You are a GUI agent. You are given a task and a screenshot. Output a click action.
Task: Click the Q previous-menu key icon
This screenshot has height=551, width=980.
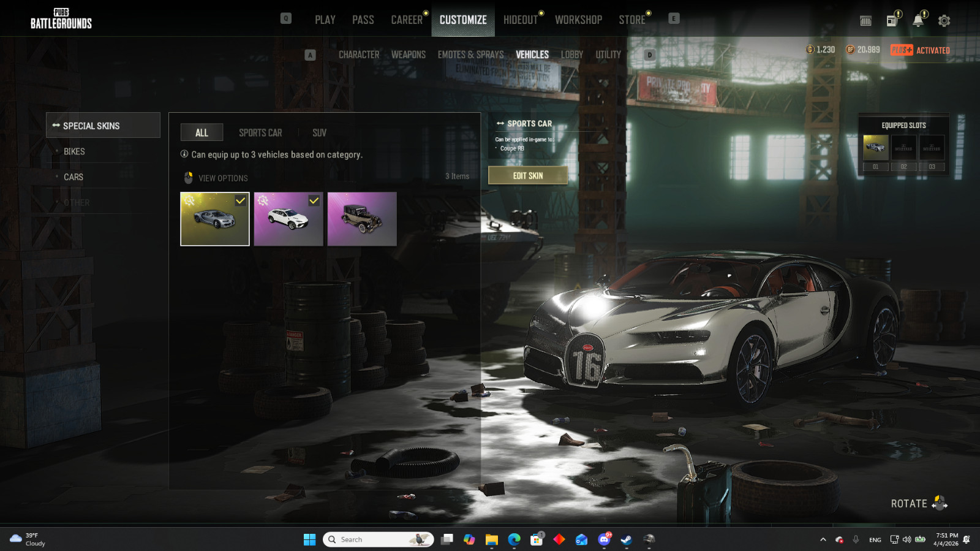point(286,18)
